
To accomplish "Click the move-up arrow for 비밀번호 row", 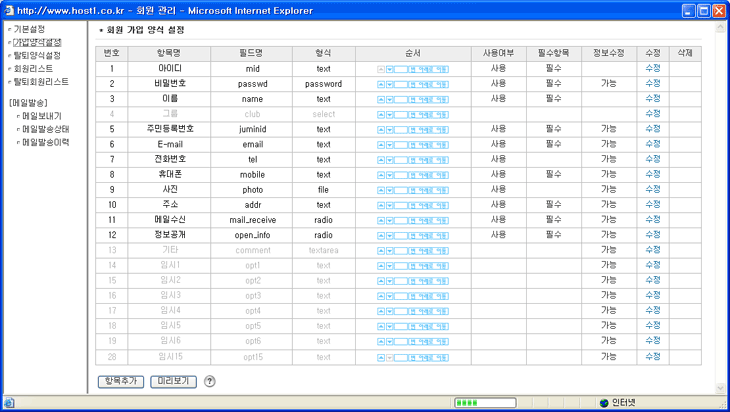I will pos(381,84).
